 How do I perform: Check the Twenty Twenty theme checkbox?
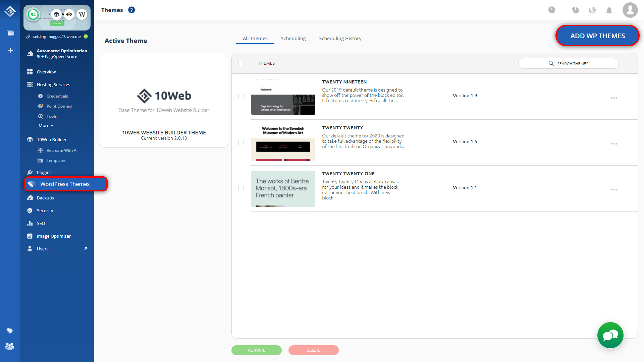click(x=241, y=142)
